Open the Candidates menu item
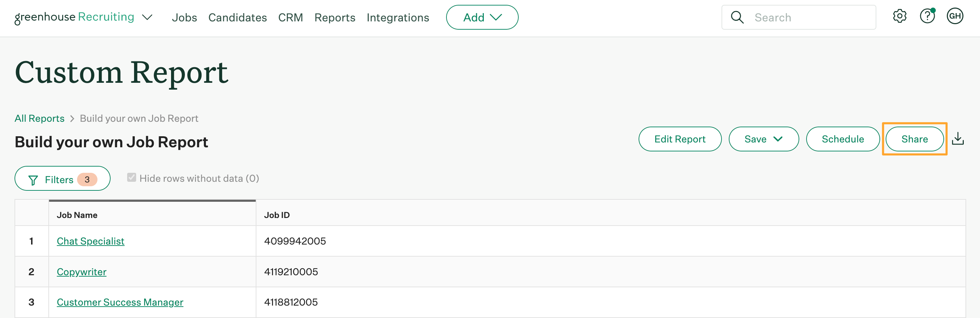 [x=237, y=18]
